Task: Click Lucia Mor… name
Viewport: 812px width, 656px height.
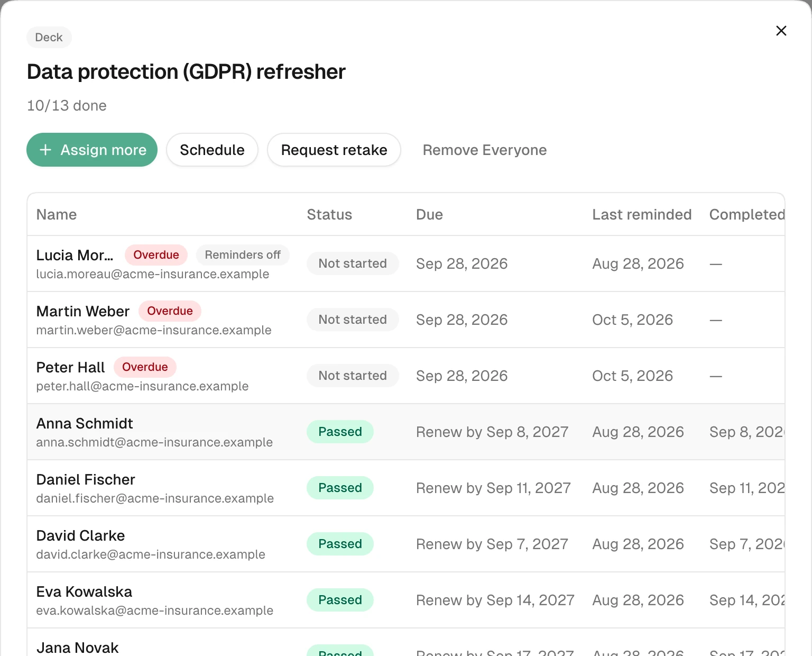Action: coord(75,255)
